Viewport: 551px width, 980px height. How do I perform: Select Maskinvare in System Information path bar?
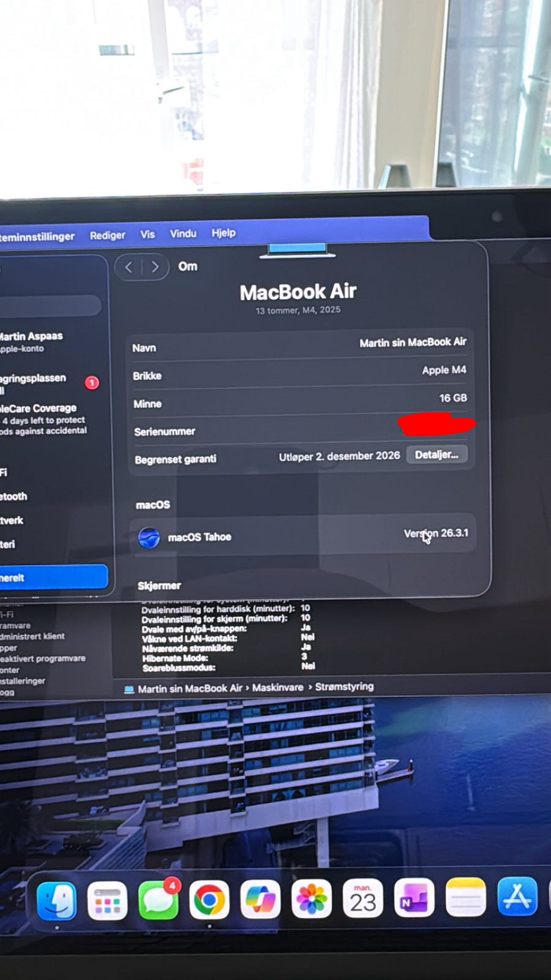pos(277,688)
